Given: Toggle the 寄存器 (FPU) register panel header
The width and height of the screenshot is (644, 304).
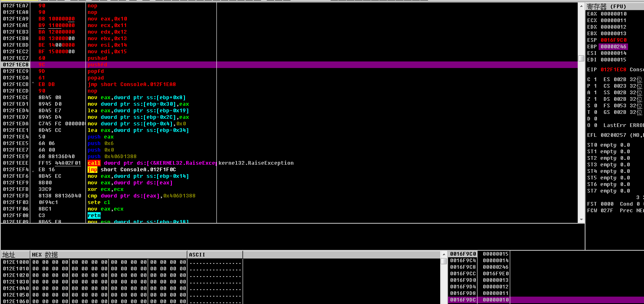Looking at the screenshot, I should 615,7.
